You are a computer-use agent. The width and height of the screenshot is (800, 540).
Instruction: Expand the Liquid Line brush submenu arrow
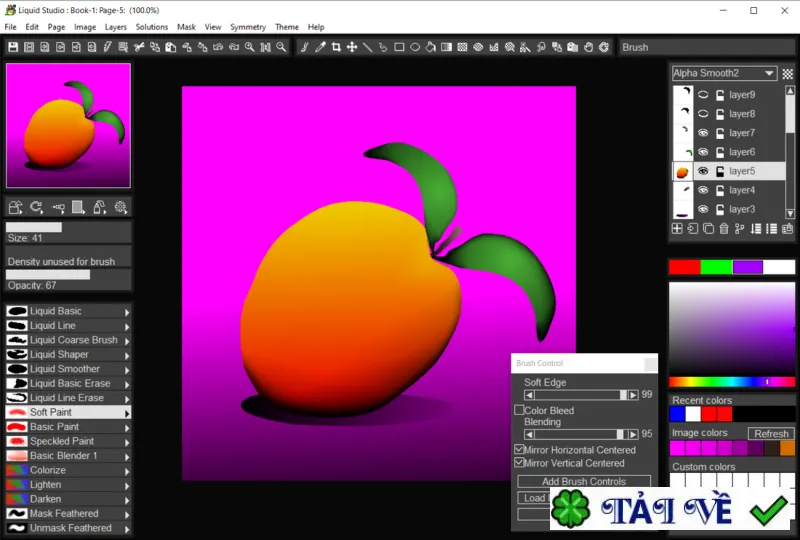(x=127, y=326)
